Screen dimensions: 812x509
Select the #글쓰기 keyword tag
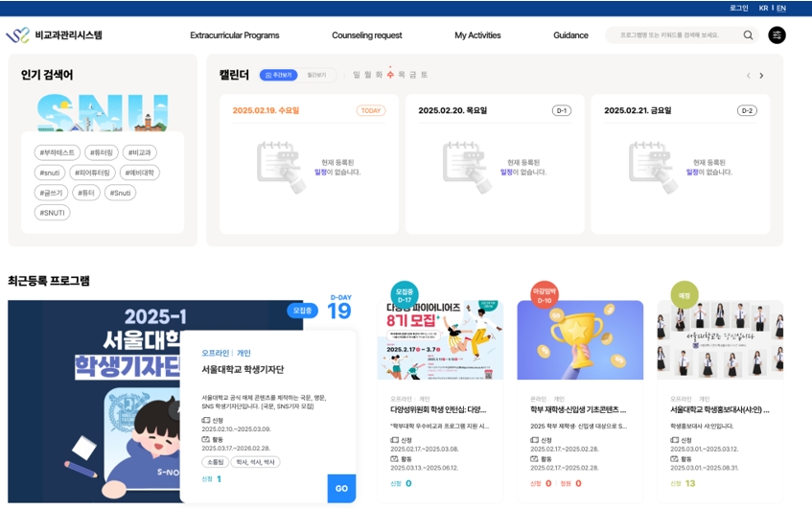51,193
